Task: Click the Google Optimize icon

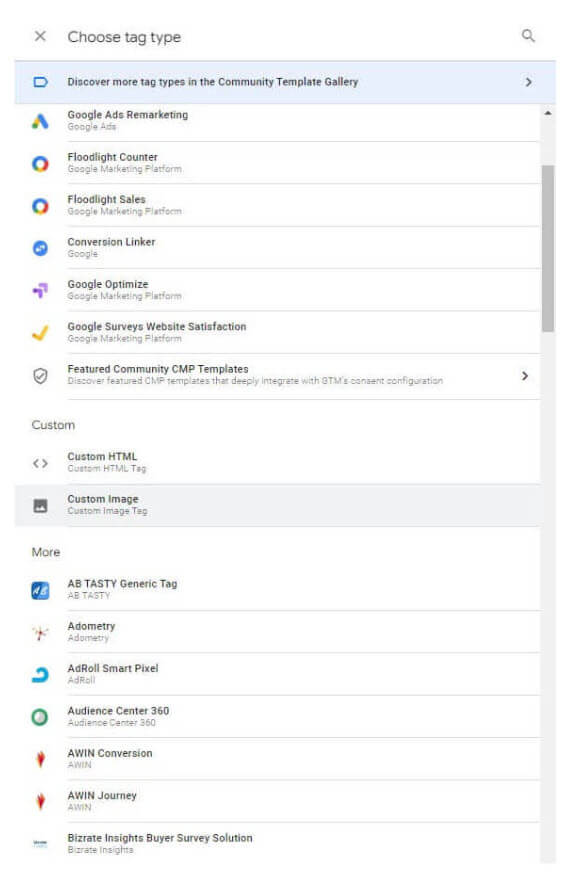Action: 40,291
